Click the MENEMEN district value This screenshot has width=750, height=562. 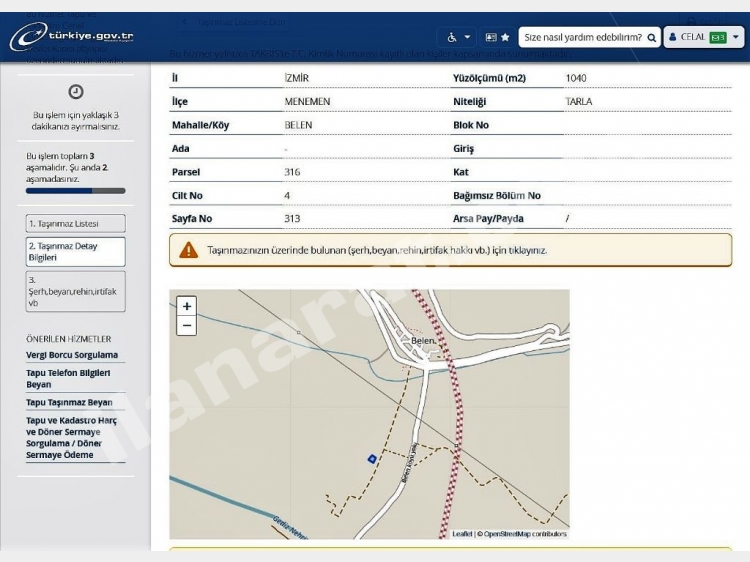click(x=307, y=101)
